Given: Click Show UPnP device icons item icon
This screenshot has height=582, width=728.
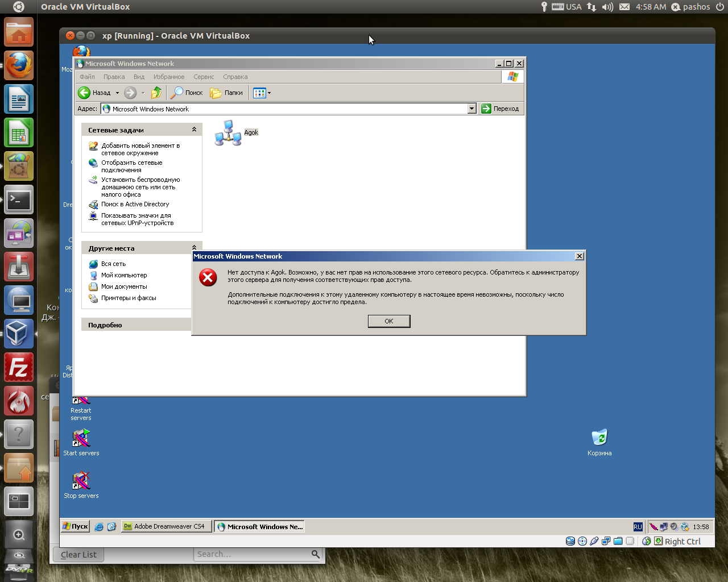Looking at the screenshot, I should point(93,216).
